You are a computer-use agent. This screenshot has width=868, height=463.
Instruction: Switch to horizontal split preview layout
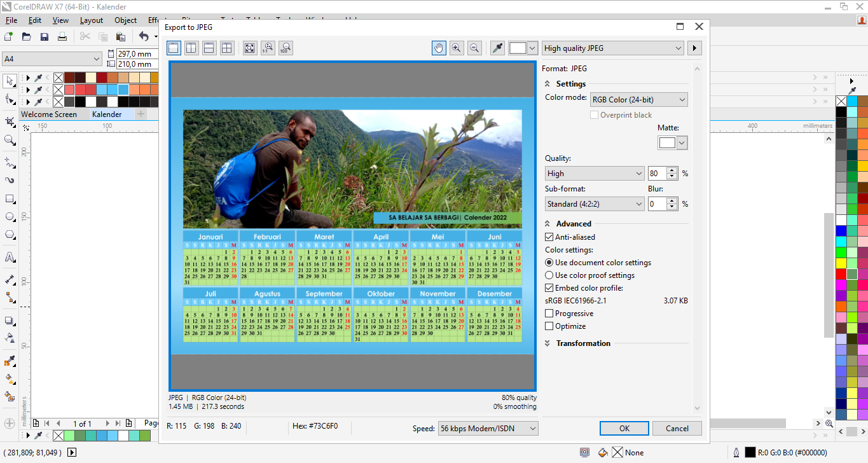209,48
